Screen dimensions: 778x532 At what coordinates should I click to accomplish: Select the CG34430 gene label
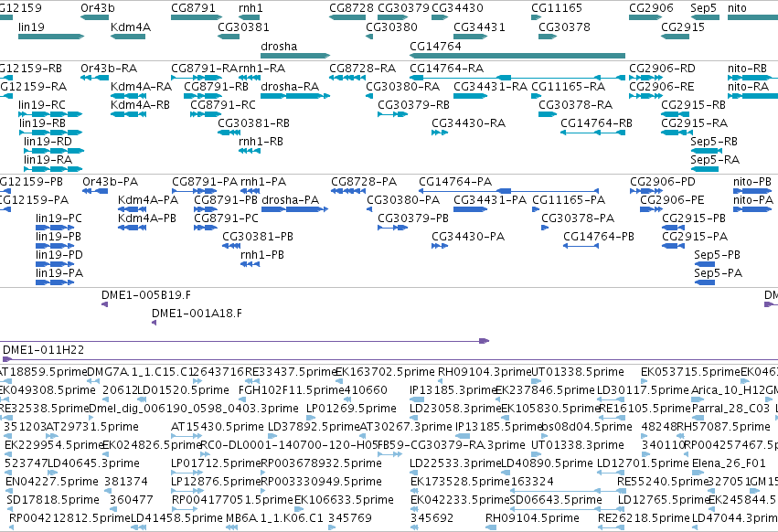click(x=457, y=8)
